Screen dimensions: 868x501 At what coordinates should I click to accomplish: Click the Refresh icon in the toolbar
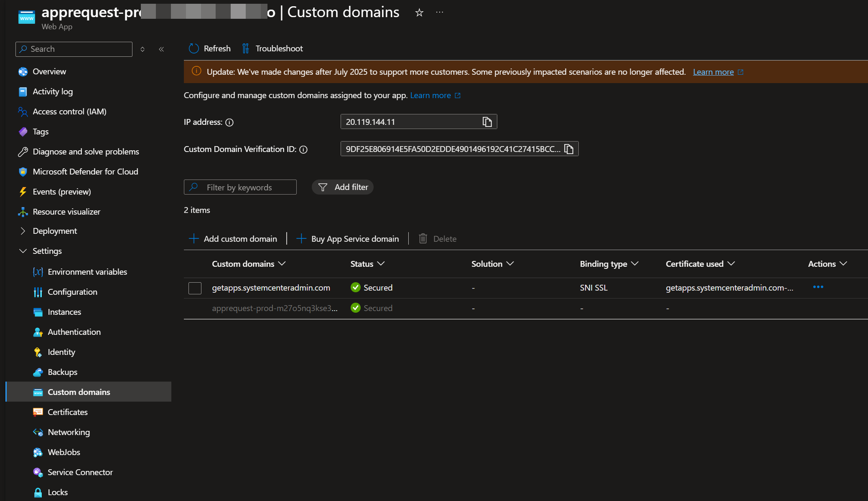pyautogui.click(x=193, y=48)
